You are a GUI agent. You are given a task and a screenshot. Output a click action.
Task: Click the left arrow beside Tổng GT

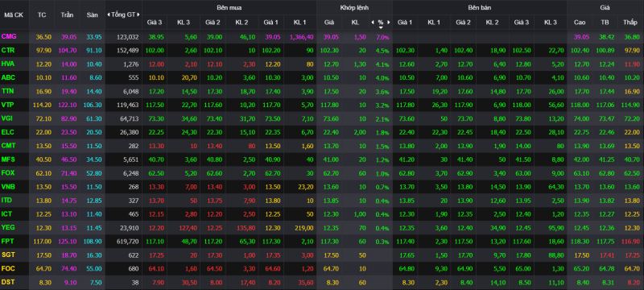click(109, 14)
